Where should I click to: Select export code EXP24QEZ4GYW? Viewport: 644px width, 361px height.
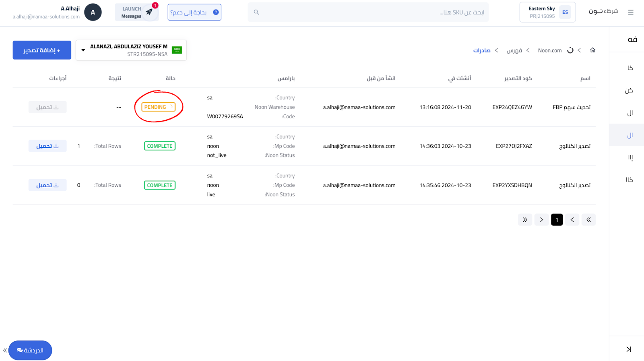click(x=512, y=107)
